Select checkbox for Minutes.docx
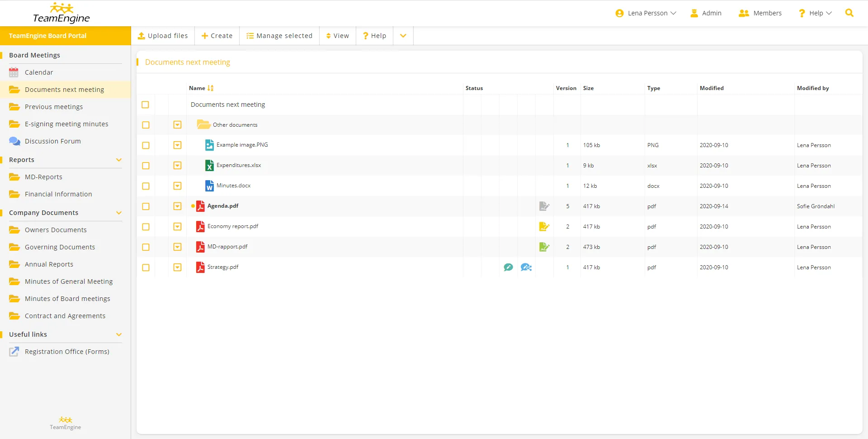 pos(146,186)
